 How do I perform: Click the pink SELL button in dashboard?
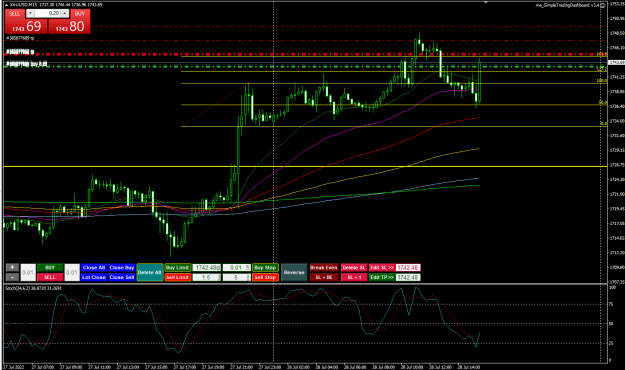(50, 277)
